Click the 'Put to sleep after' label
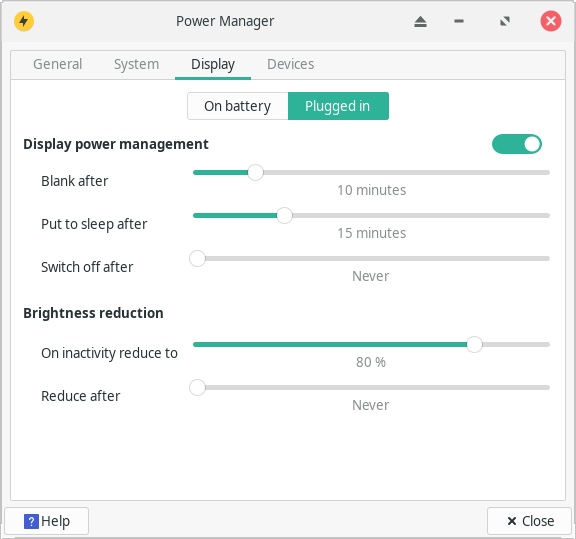The image size is (576, 539). [x=94, y=224]
